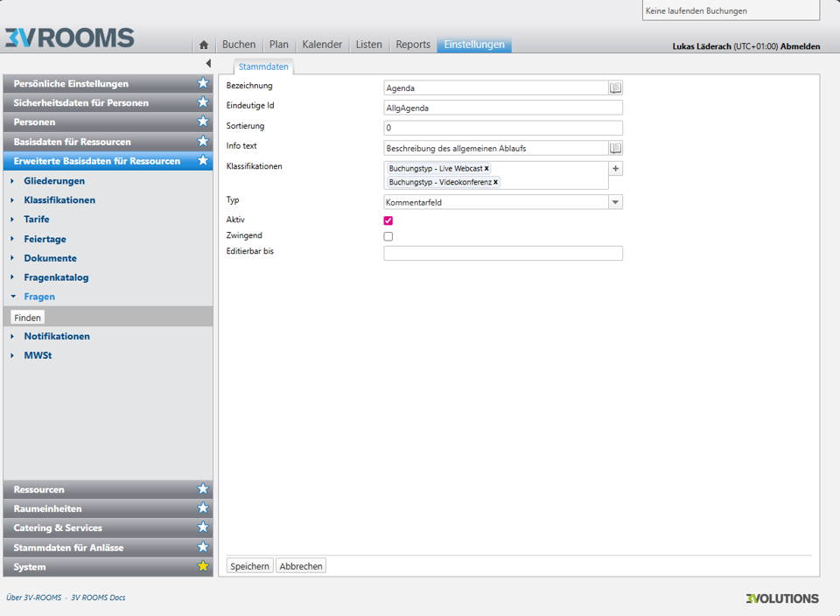Image resolution: width=840 pixels, height=616 pixels.
Task: Uncheck the Aktiv checkbox
Action: (388, 220)
